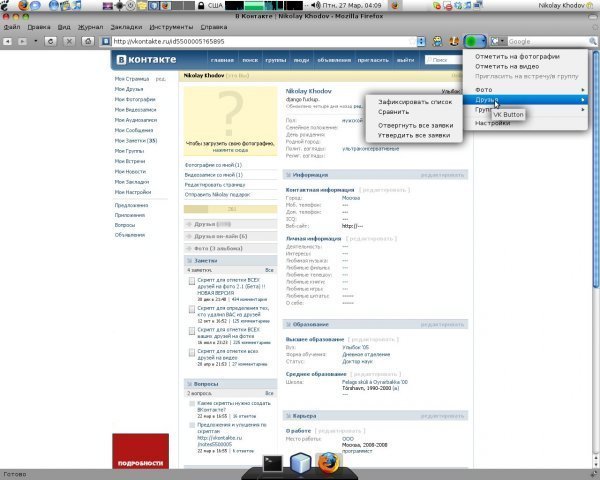Open back/forward history dropdown arrow
This screenshot has height=480, width=600.
(x=36, y=41)
